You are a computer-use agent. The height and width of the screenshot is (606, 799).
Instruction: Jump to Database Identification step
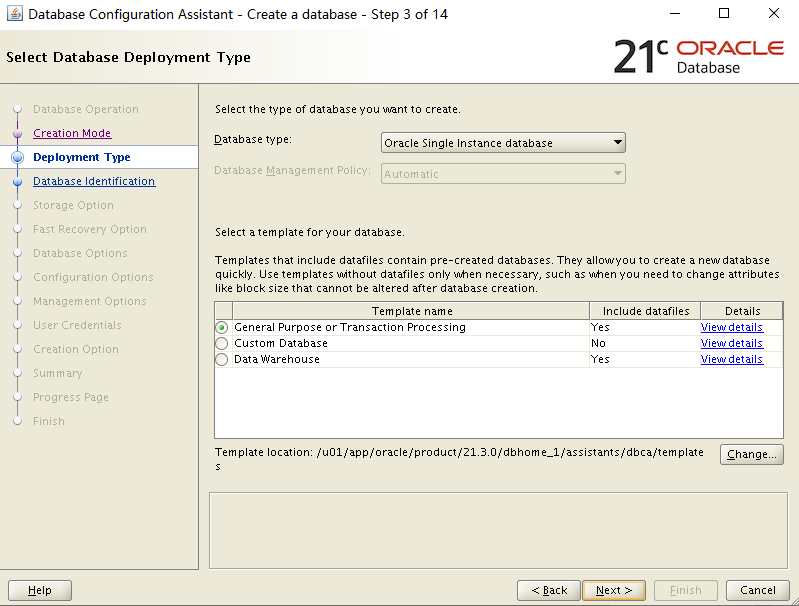click(94, 181)
